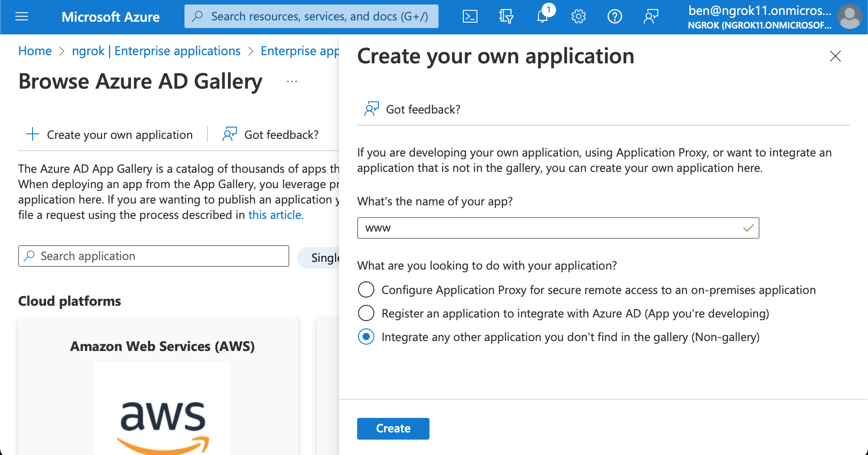Screen dimensions: 868x455
Task: Focus the Search application field
Action: (x=154, y=256)
